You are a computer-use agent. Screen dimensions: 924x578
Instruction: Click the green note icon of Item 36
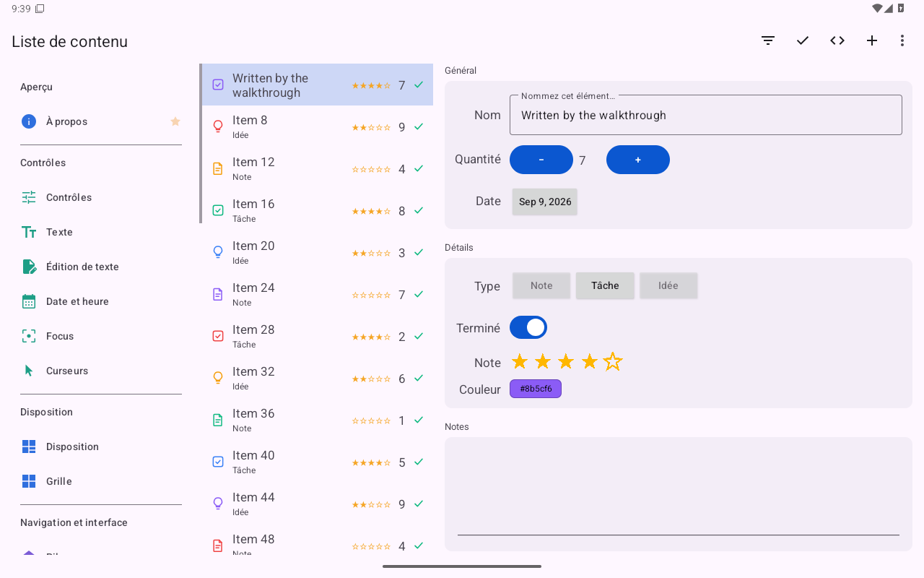(218, 420)
